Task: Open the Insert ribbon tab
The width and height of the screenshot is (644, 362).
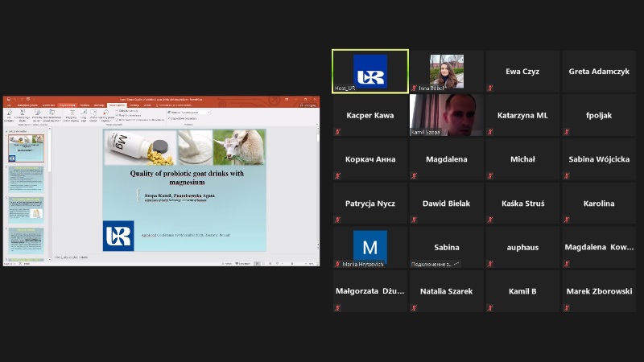Action: [48, 105]
